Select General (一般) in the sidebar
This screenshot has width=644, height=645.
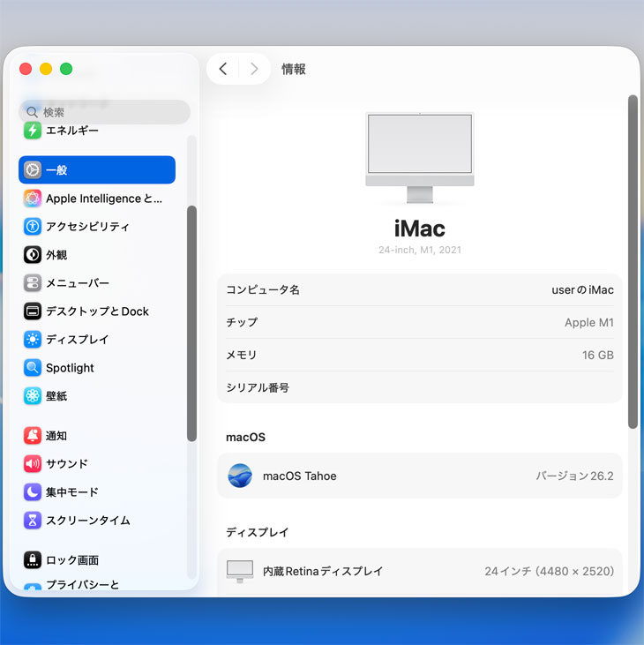97,170
